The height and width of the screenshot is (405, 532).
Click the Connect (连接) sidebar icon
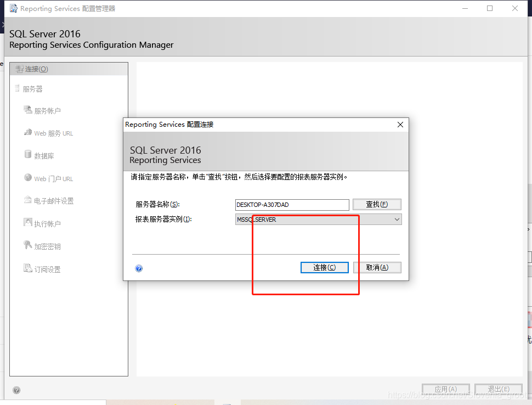pyautogui.click(x=19, y=69)
